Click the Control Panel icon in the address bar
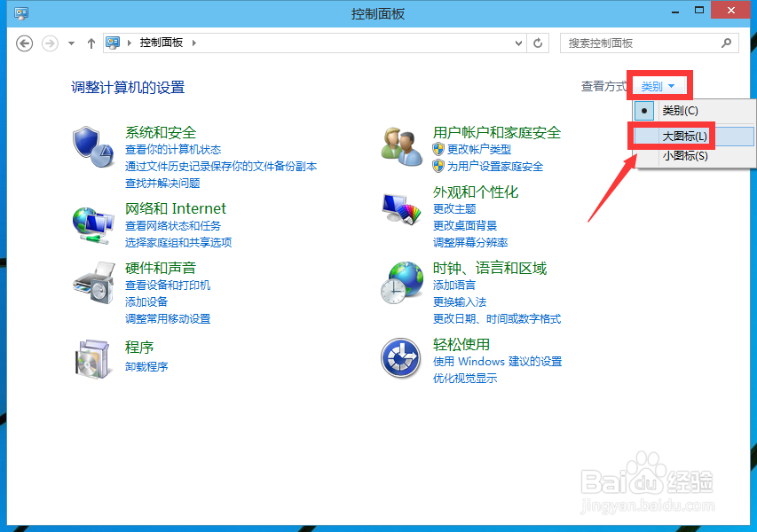Viewport: 757px width, 532px height. click(113, 43)
